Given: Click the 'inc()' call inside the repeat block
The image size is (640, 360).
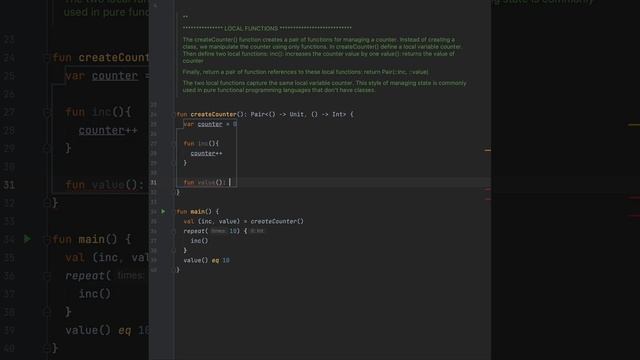Looking at the screenshot, I should pyautogui.click(x=199, y=241).
